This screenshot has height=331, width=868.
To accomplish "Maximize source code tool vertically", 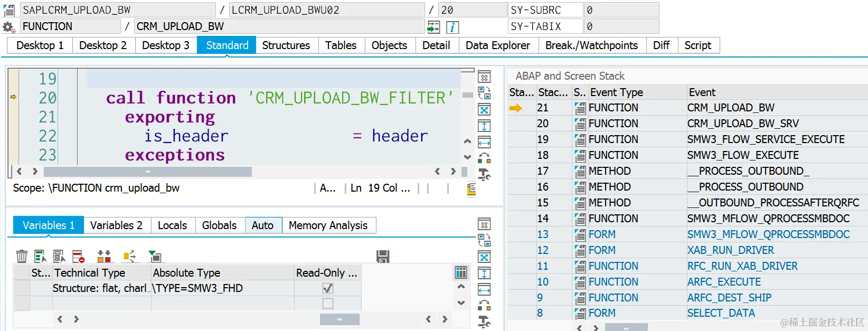I will pos(484,126).
